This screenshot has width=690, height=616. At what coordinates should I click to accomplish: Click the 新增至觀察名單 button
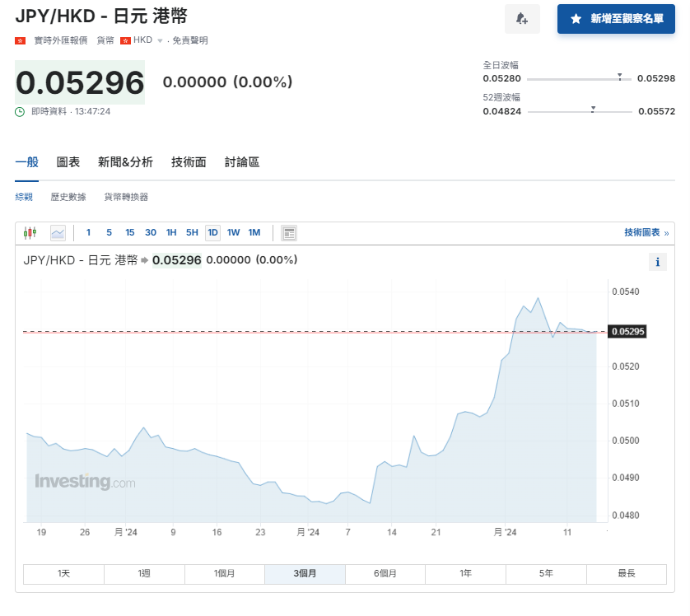pos(616,18)
